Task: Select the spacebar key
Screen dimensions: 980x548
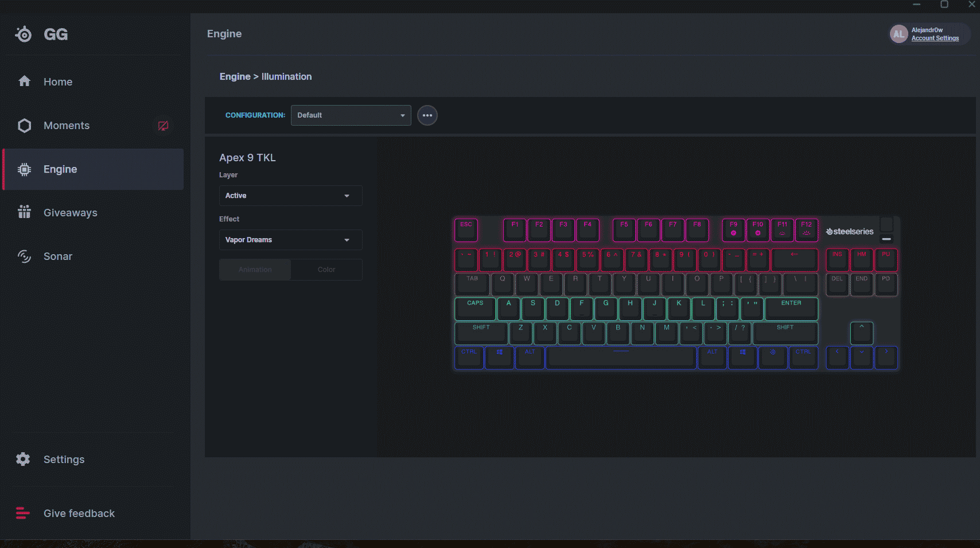Action: 621,357
